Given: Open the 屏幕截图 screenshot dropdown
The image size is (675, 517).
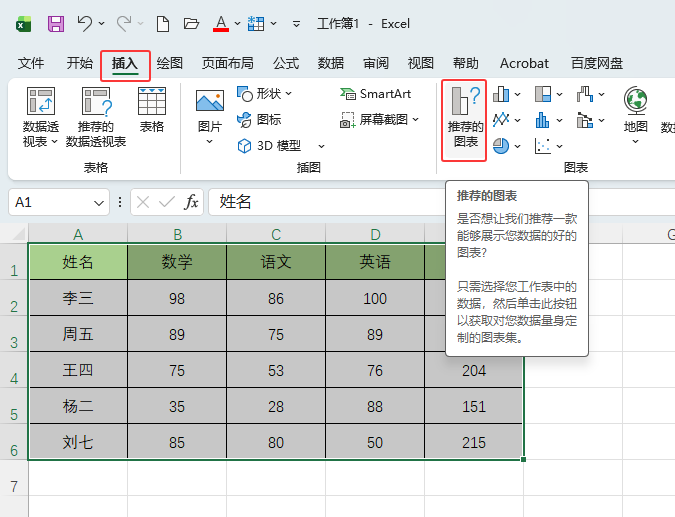Looking at the screenshot, I should [379, 119].
